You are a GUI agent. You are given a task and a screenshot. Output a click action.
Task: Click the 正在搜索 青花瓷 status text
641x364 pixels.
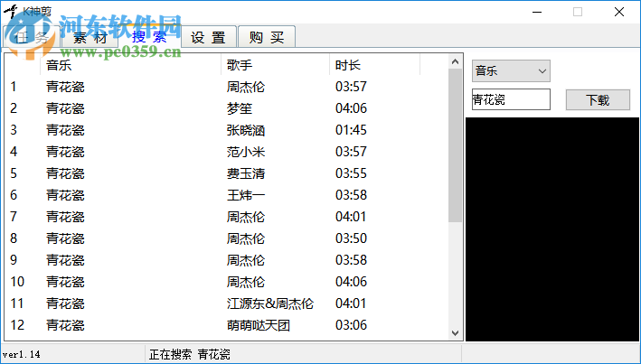pyautogui.click(x=190, y=354)
